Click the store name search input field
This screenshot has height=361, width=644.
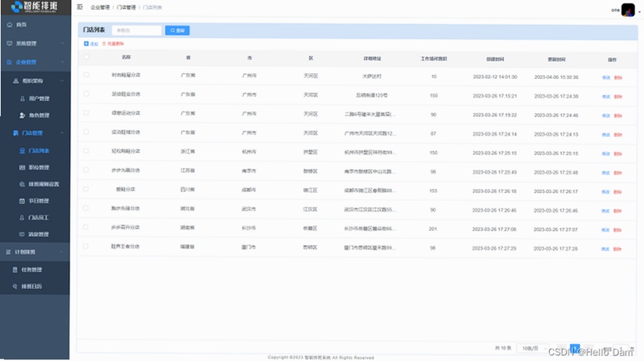(x=137, y=31)
